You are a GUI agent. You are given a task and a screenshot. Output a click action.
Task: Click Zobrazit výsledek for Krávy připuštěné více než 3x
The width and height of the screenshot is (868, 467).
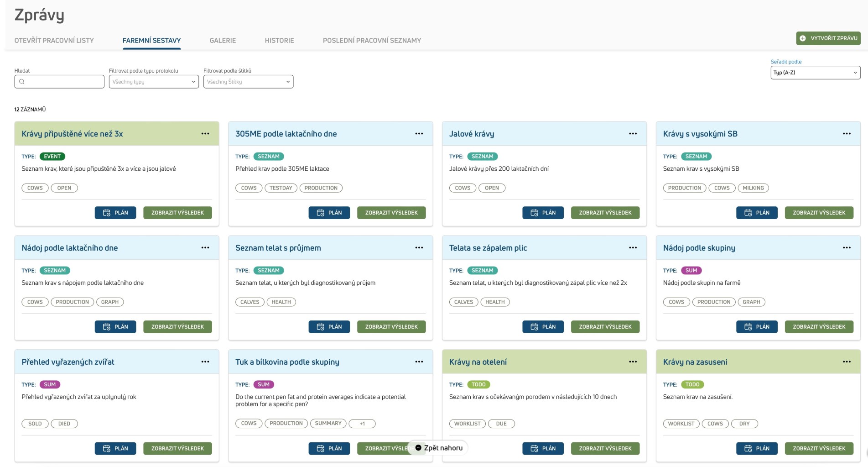click(177, 213)
